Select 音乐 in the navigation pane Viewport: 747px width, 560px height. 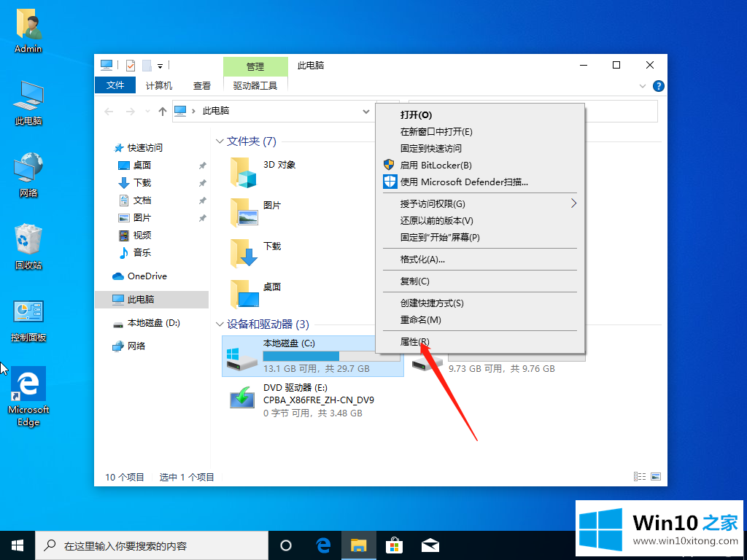tap(142, 252)
